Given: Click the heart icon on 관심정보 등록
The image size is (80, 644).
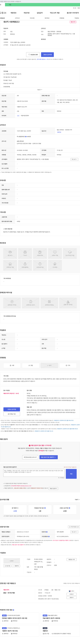Looking at the screenshot, I should 29,55.
